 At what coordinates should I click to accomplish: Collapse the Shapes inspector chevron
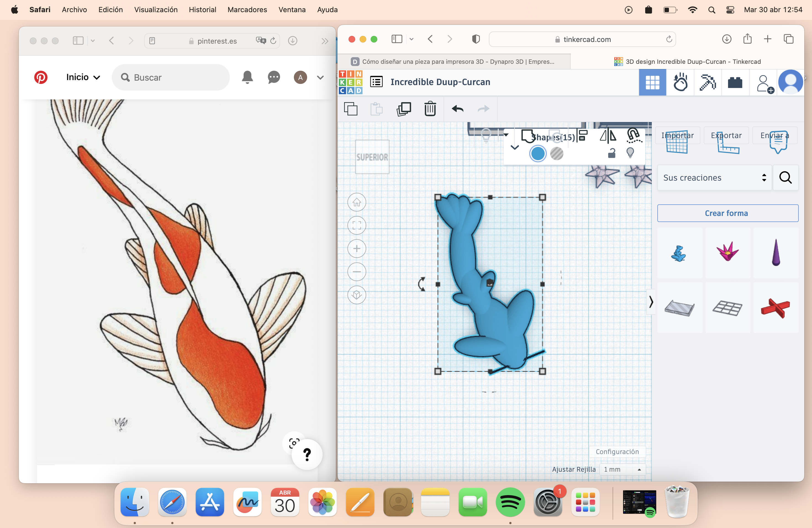pyautogui.click(x=515, y=148)
